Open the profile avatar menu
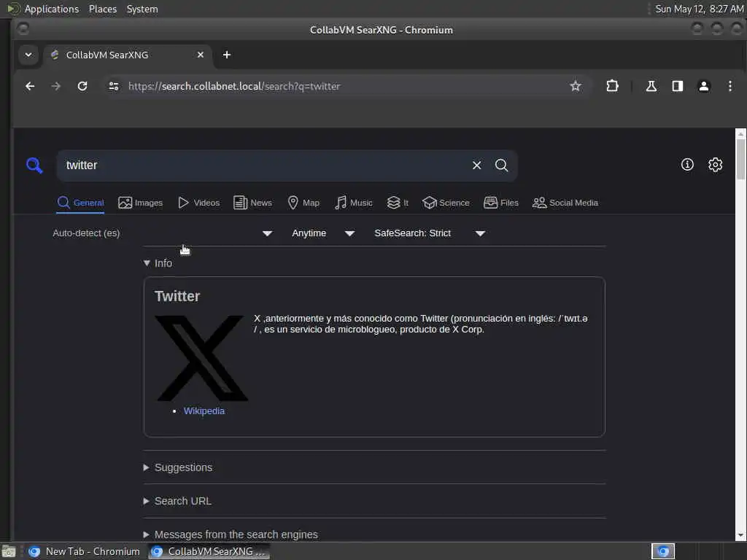This screenshot has width=747, height=560. tap(704, 86)
